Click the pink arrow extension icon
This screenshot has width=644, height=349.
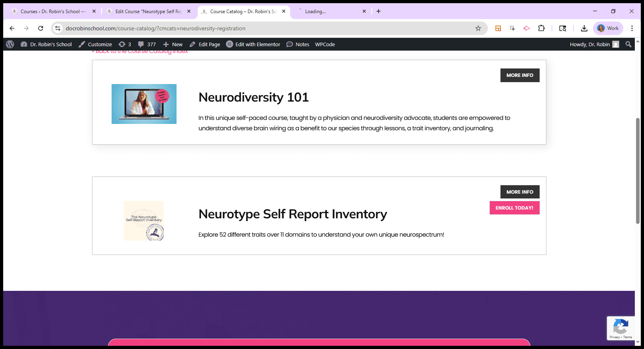tap(527, 28)
